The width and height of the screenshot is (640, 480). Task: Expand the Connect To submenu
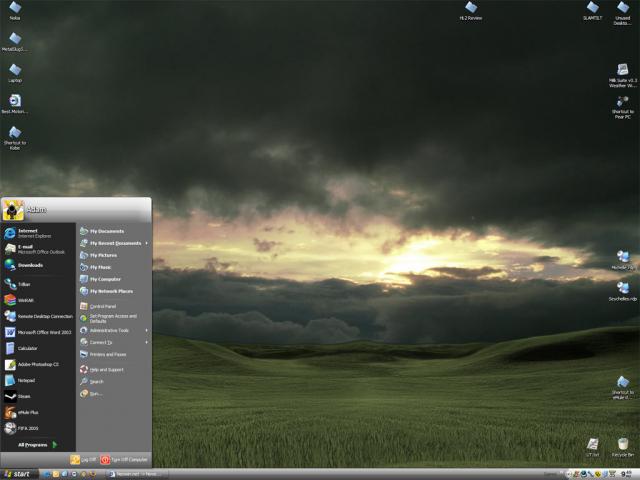click(x=114, y=342)
